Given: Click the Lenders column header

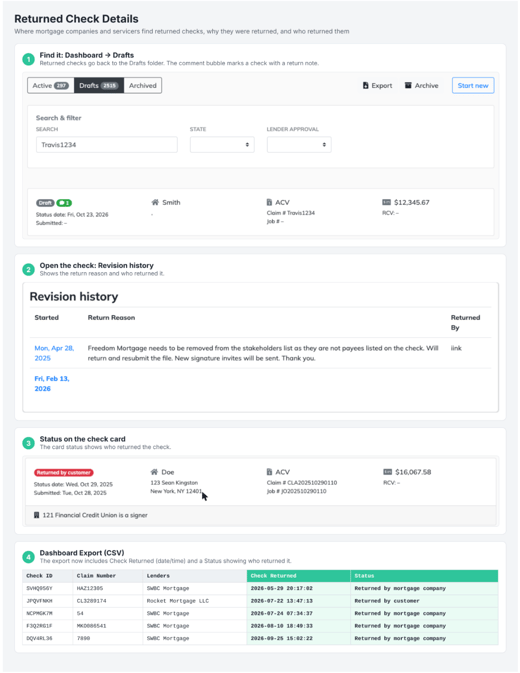Looking at the screenshot, I should (195, 576).
